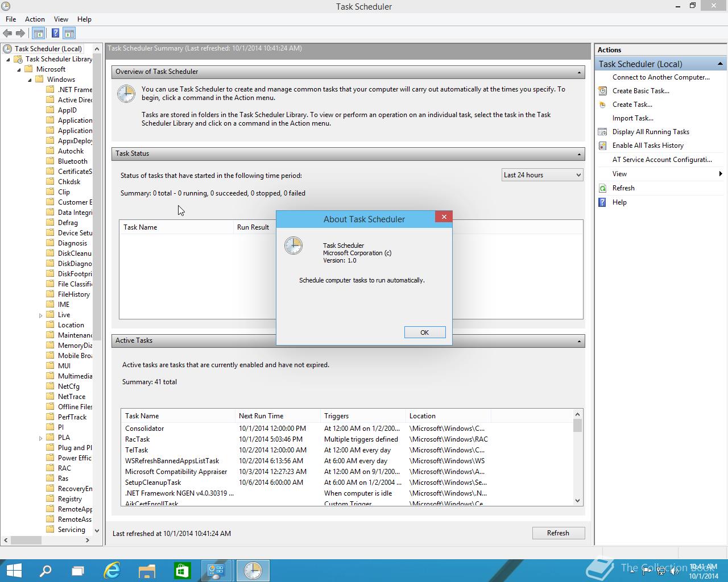Expand the PLA folder tree node
The width and height of the screenshot is (728, 582).
point(41,438)
